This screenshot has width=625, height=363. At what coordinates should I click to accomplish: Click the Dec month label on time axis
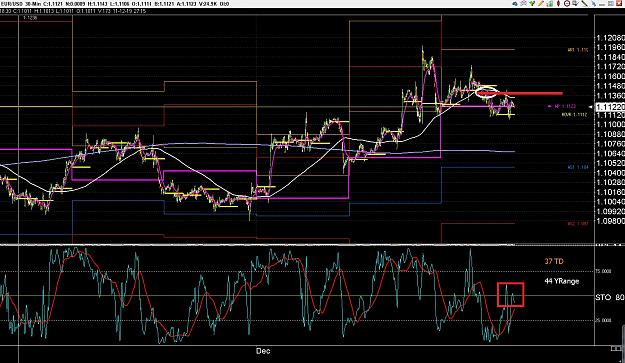pyautogui.click(x=263, y=351)
